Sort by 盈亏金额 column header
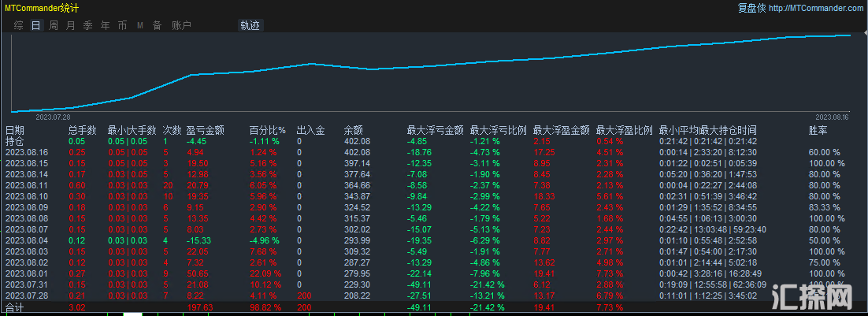 click(x=205, y=130)
